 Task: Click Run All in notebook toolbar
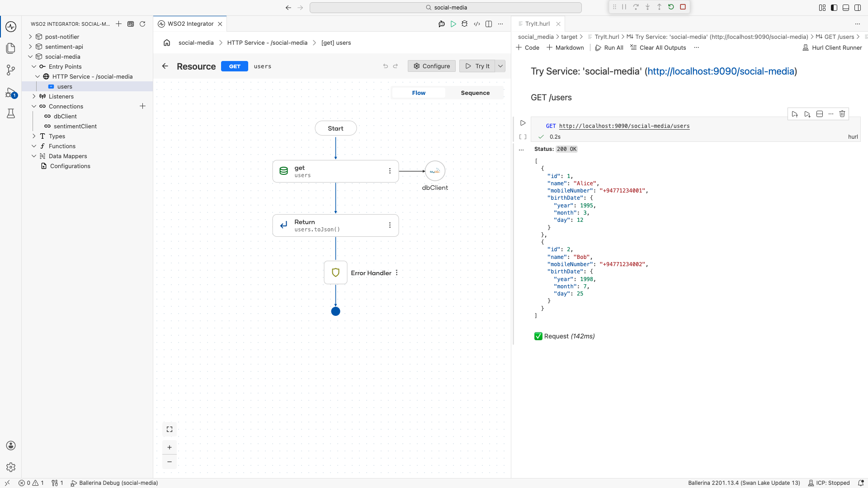pyautogui.click(x=609, y=47)
